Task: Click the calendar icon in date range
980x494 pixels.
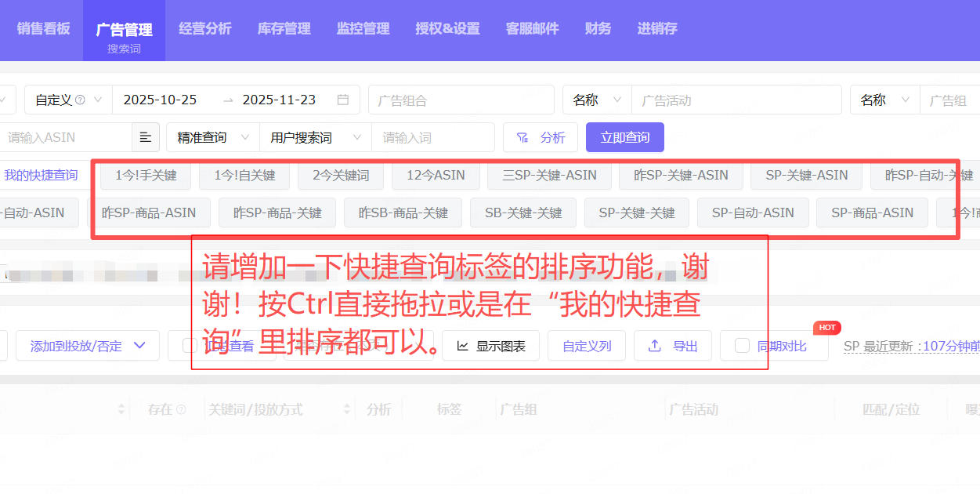Action: pyautogui.click(x=342, y=100)
